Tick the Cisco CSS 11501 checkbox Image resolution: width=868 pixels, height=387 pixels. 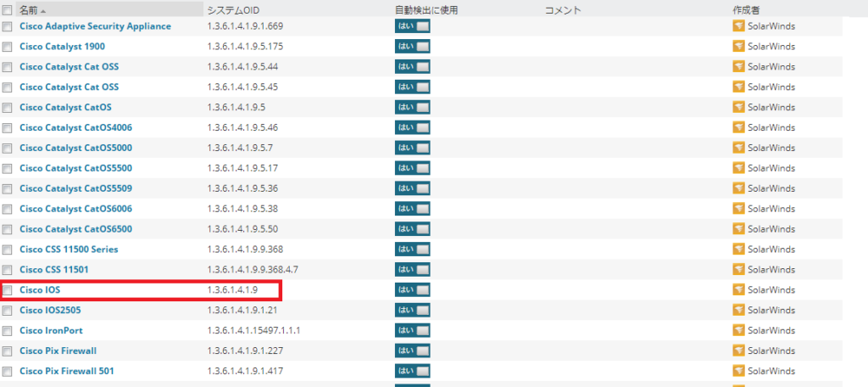[7, 270]
